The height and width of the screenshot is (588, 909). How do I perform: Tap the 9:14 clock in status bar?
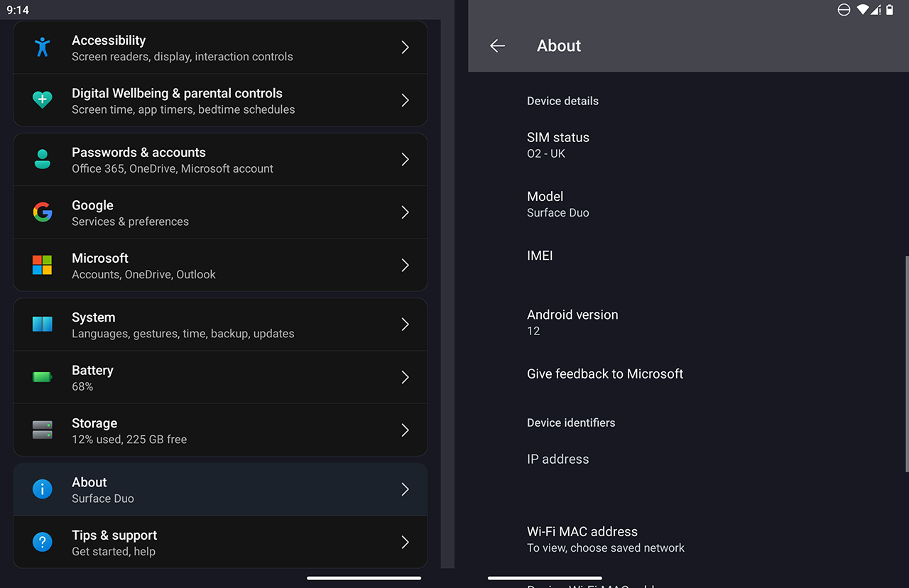[x=18, y=10]
